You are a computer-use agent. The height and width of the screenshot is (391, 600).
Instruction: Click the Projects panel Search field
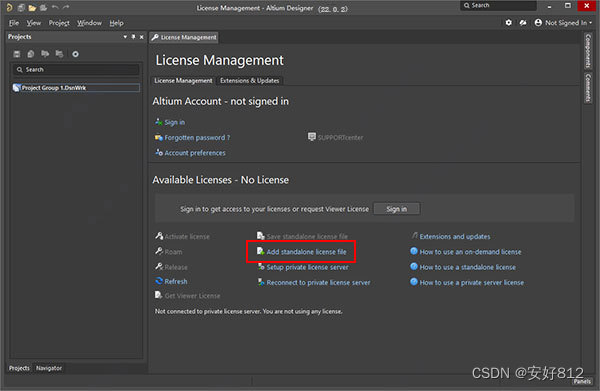click(77, 69)
